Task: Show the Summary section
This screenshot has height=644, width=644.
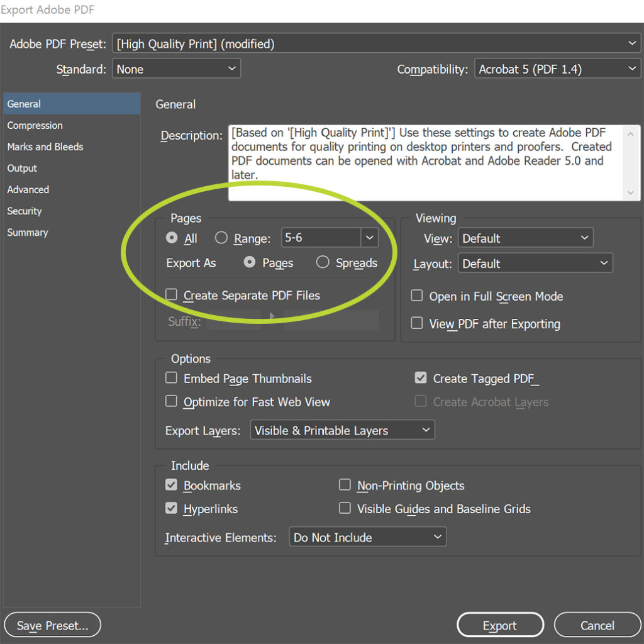Action: 72,232
